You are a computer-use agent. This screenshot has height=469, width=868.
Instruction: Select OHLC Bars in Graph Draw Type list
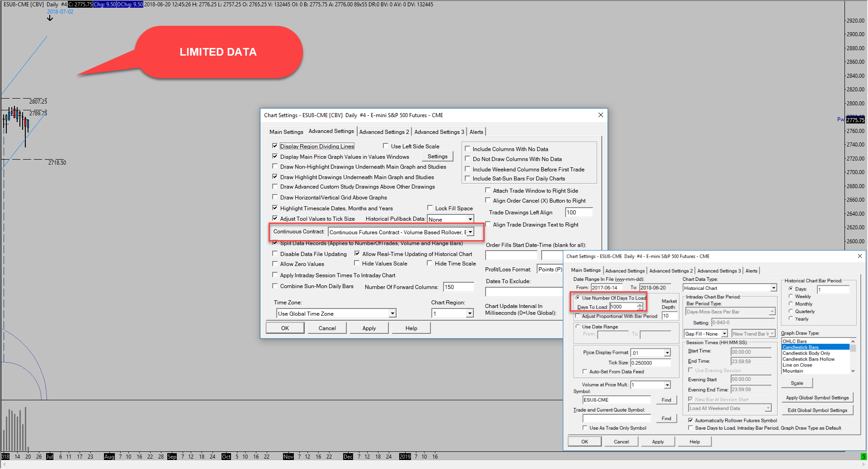tap(816, 341)
